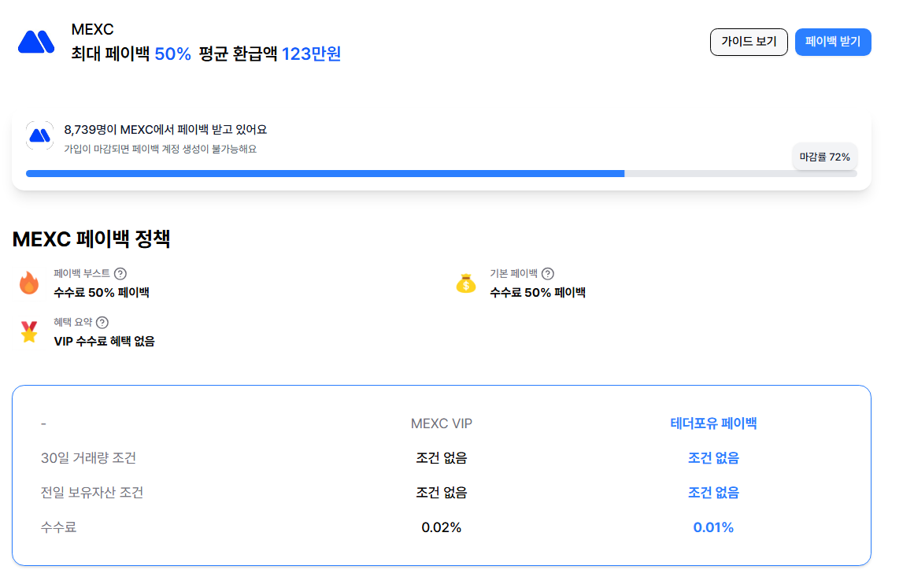914x588 pixels.
Task: Open the 혜택 요약 help question mark
Action: point(102,322)
